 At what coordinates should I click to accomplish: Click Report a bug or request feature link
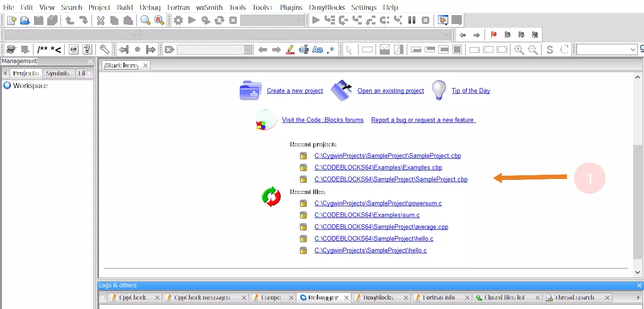423,120
